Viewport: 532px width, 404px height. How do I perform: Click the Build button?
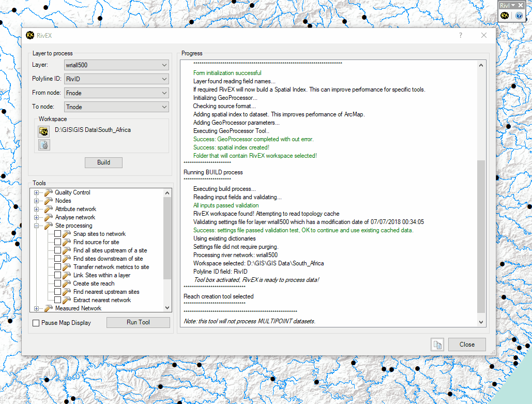pyautogui.click(x=103, y=162)
